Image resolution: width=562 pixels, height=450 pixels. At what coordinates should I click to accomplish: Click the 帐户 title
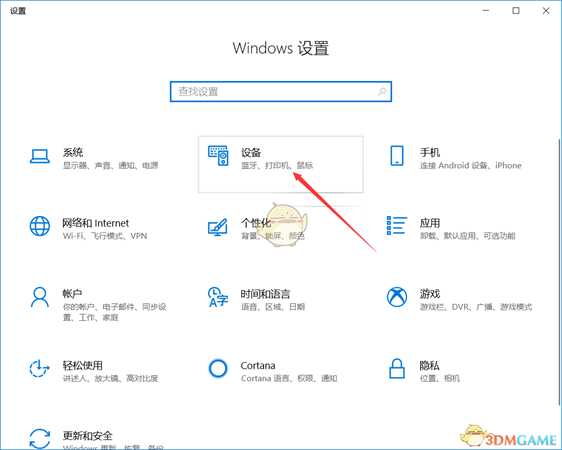pos(72,294)
